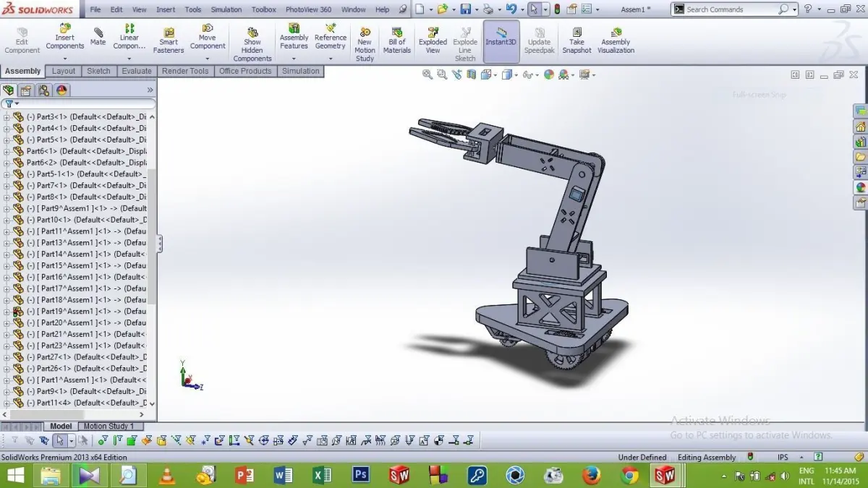Click the Assembly Features icon
The width and height of the screenshot is (868, 488).
click(x=294, y=28)
